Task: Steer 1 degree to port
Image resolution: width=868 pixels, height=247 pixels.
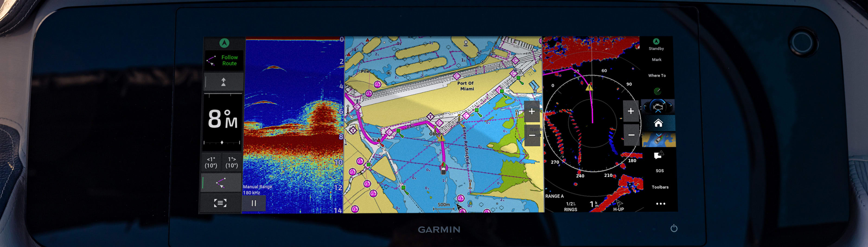Action: tap(211, 162)
